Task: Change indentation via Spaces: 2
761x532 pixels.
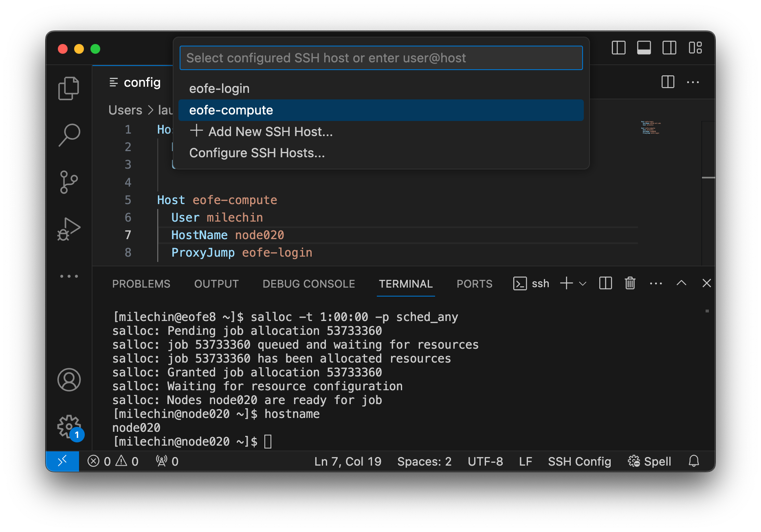Action: pyautogui.click(x=424, y=462)
